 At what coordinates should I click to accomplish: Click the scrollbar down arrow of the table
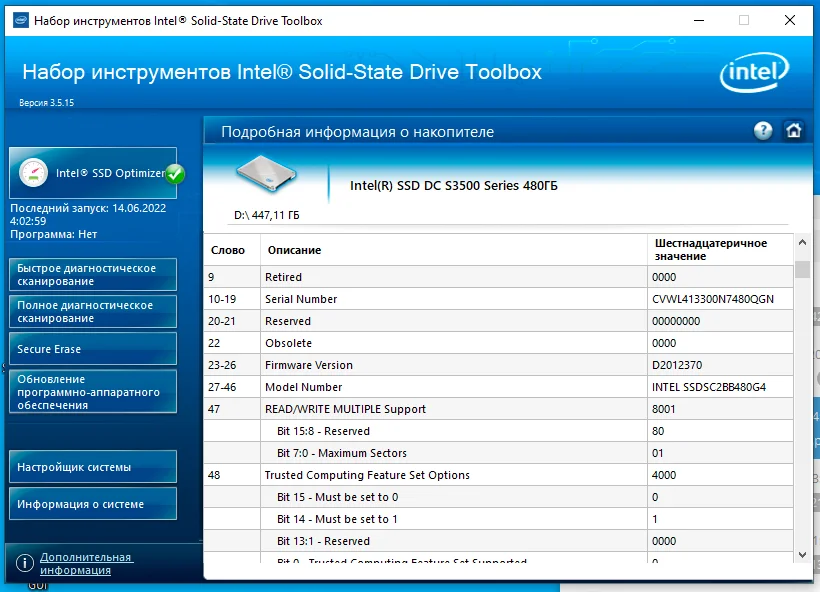coord(801,554)
